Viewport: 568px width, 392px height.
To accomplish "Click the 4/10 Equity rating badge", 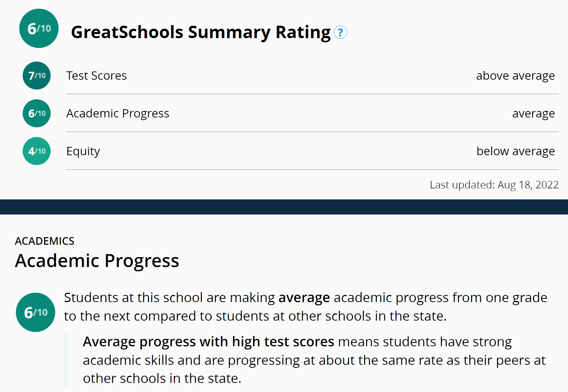I will (37, 151).
